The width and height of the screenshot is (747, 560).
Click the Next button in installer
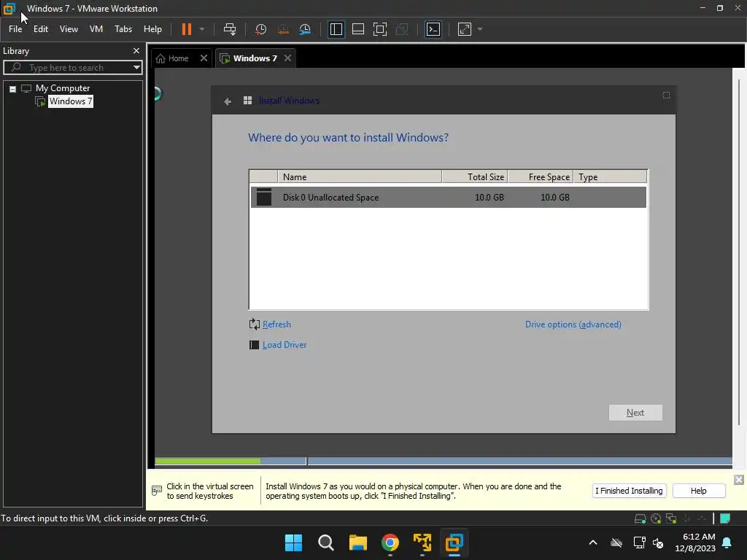pos(635,413)
